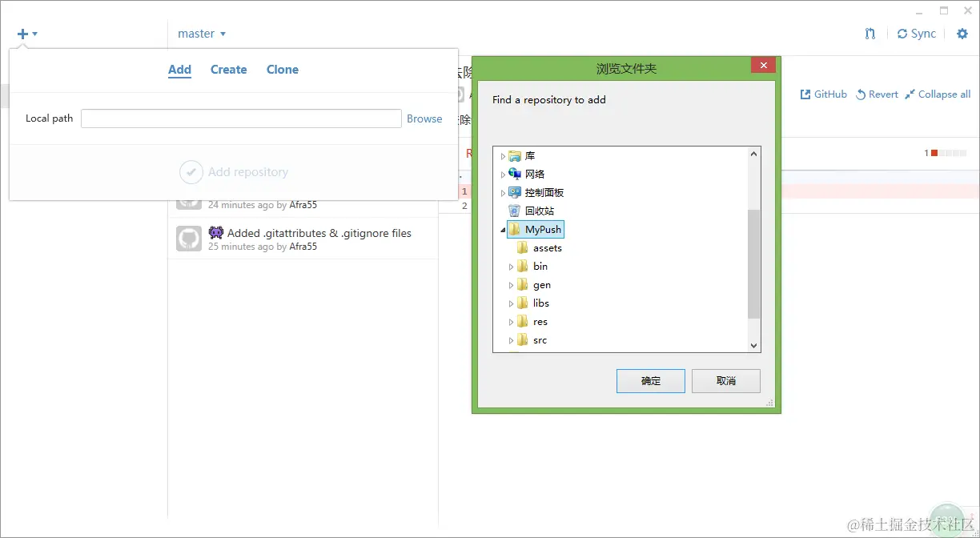The height and width of the screenshot is (538, 980).
Task: Click the folder tree scrollbar down arrow
Action: (753, 345)
